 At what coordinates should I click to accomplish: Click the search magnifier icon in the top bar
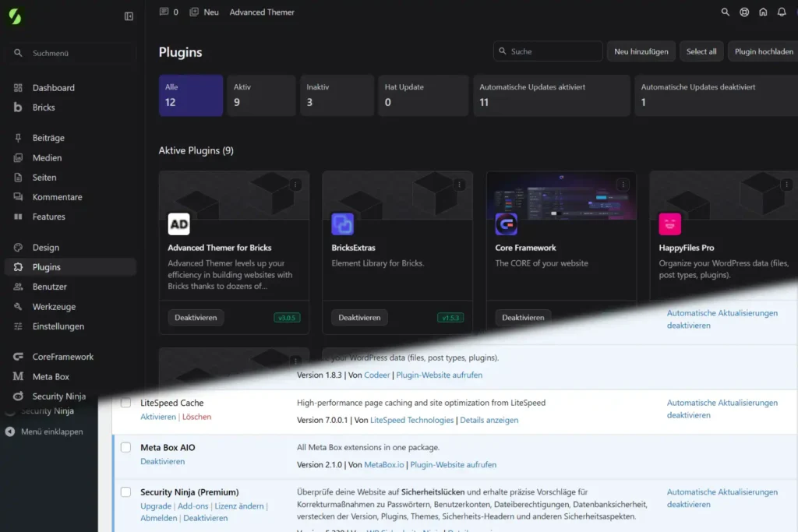(726, 12)
